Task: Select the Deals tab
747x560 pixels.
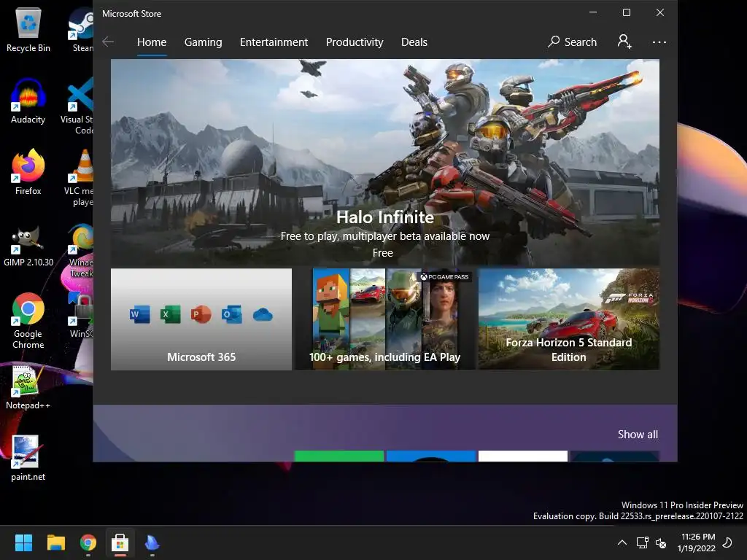Action: [414, 42]
